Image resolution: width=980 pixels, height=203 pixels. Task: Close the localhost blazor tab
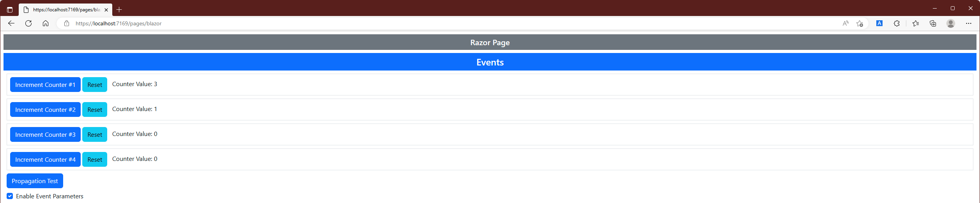(x=106, y=10)
